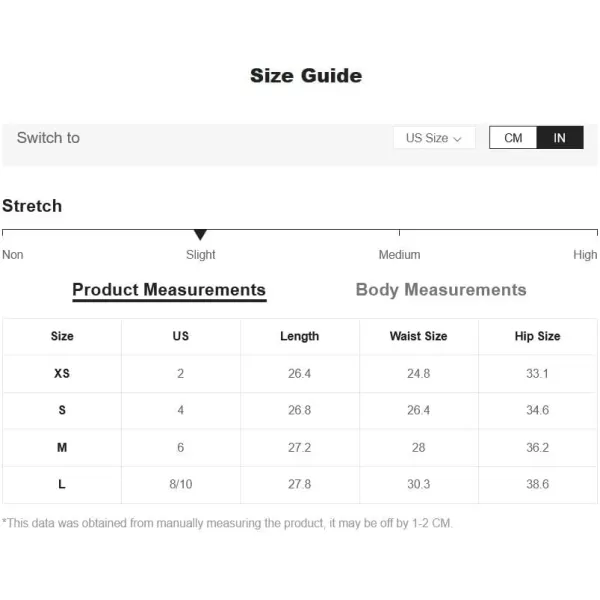Click the Slight stretch marker triangle
Screen dimensions: 600x600
tap(200, 234)
